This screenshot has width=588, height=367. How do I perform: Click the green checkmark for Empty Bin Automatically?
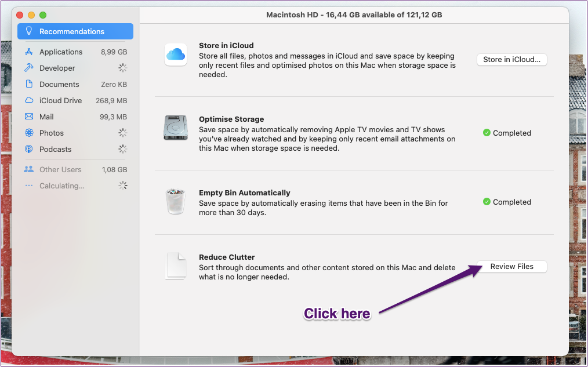(487, 202)
